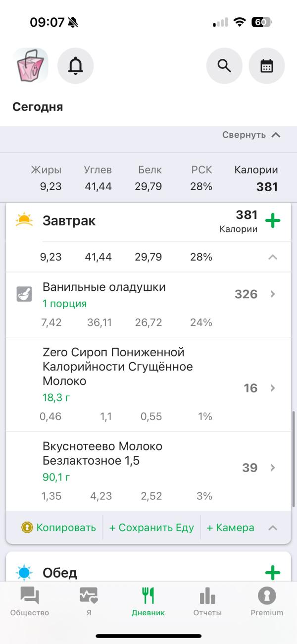Open Zero Сироп entry details arrow
This screenshot has height=644, width=297.
coord(273,388)
